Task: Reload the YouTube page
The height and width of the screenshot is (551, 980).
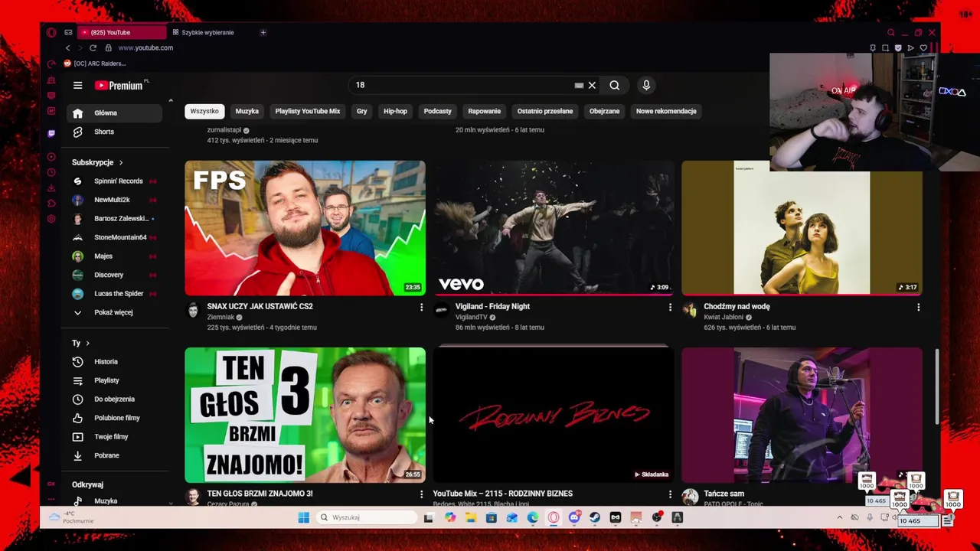Action: pyautogui.click(x=93, y=47)
